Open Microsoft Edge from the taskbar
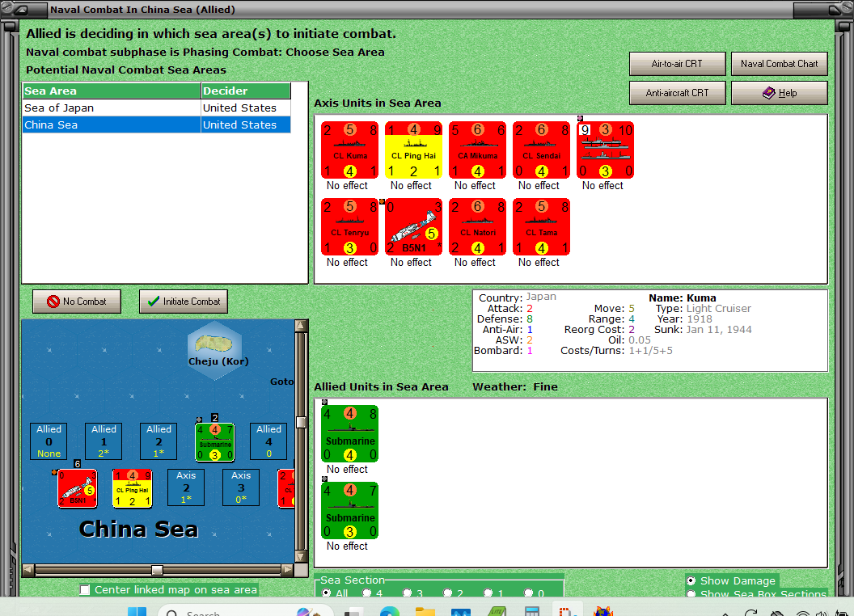Image resolution: width=854 pixels, height=616 pixels. tap(390, 612)
